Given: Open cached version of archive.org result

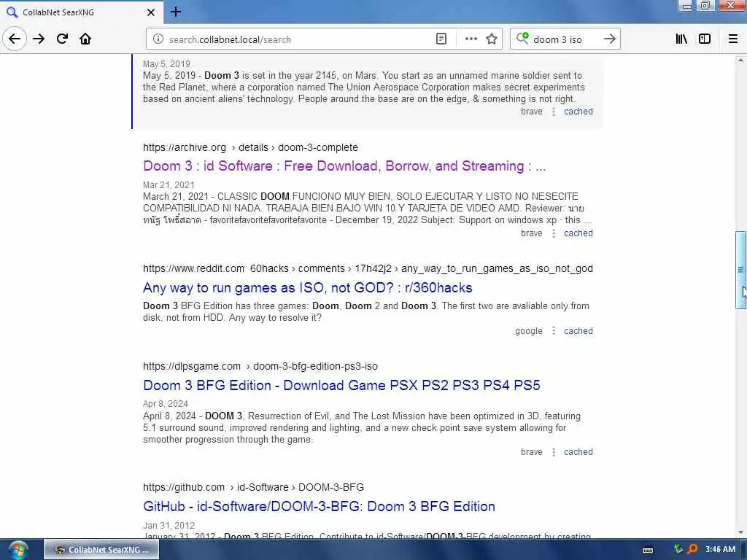Looking at the screenshot, I should pos(578,233).
